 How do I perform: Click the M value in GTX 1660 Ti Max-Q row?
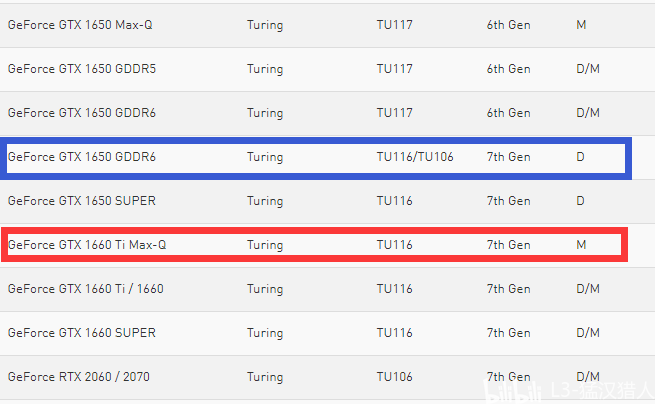(x=581, y=245)
